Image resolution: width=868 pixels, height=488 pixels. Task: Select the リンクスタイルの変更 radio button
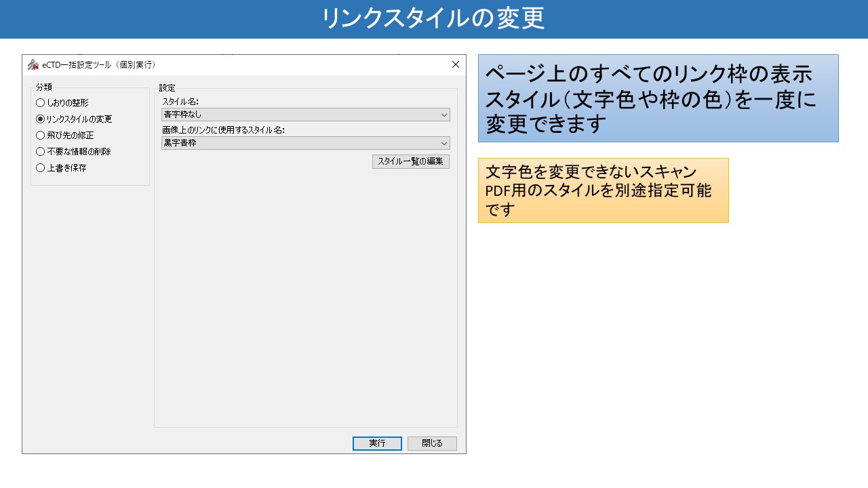pos(74,119)
